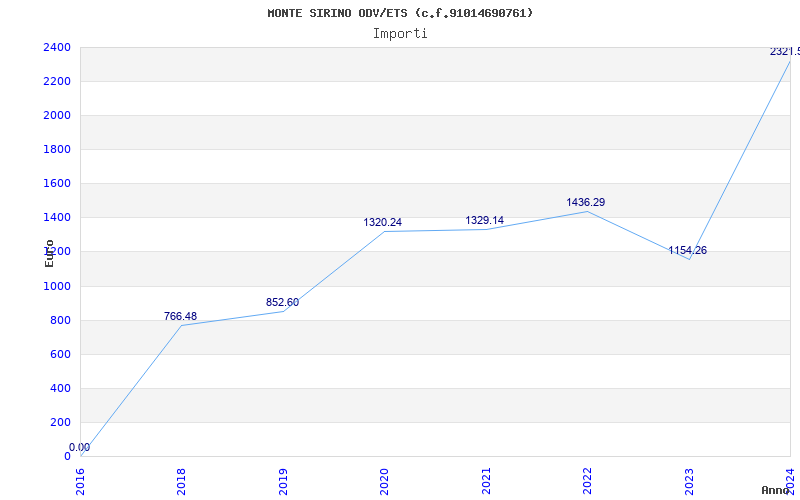Click the 800 y-axis value
This screenshot has height=500, width=800.
(60, 320)
